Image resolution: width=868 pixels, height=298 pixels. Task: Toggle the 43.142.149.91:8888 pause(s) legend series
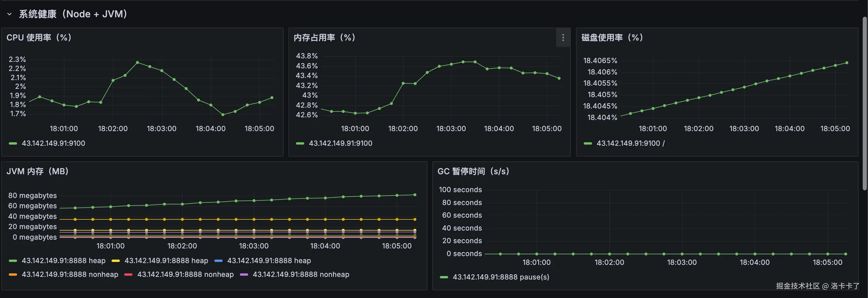click(x=501, y=277)
